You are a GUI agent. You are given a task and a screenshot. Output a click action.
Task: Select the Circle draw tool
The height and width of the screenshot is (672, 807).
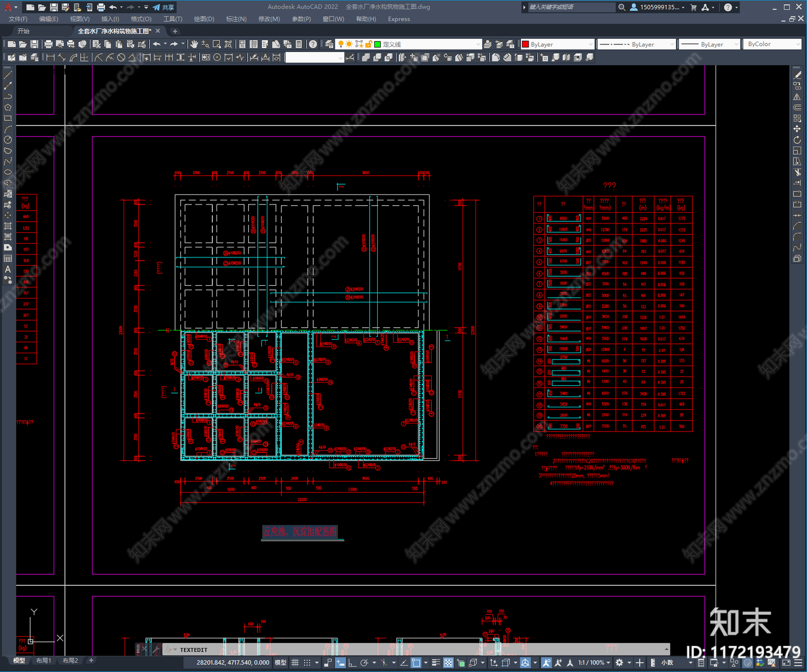(8, 140)
